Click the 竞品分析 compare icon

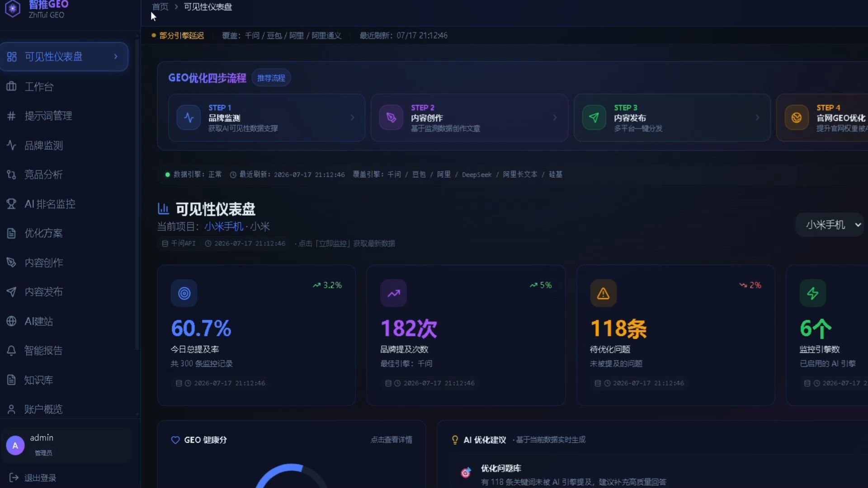11,174
